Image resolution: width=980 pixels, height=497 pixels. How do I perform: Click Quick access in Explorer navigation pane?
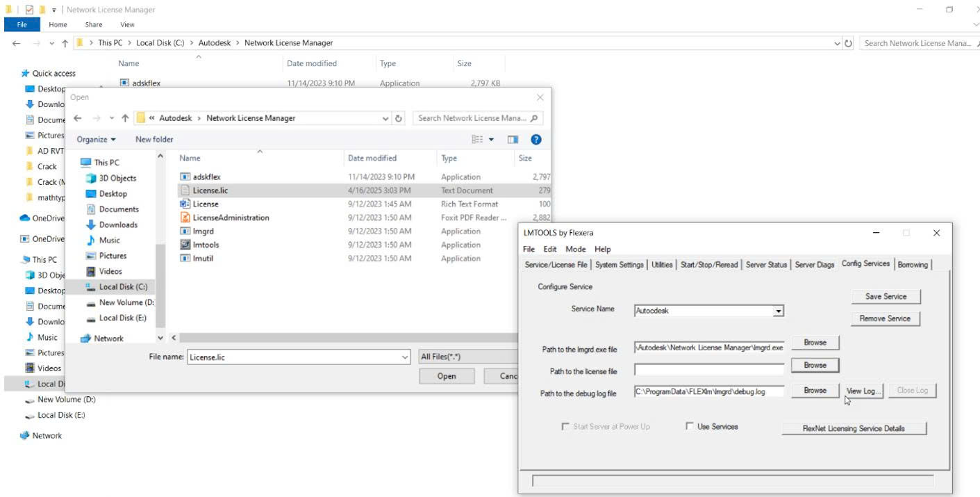point(48,73)
